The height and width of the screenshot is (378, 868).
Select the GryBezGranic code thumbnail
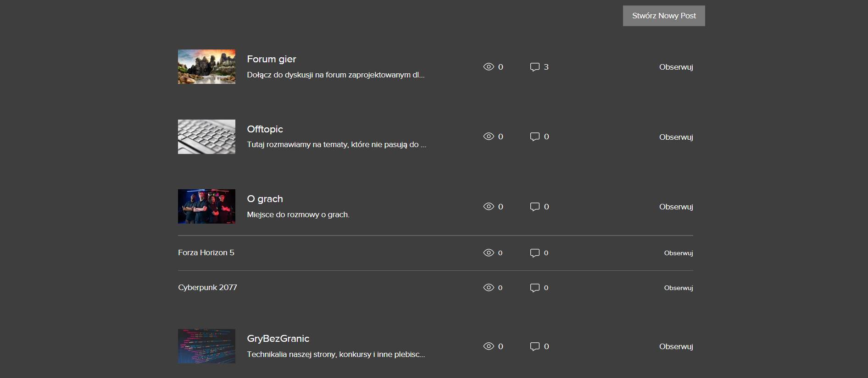pos(206,346)
